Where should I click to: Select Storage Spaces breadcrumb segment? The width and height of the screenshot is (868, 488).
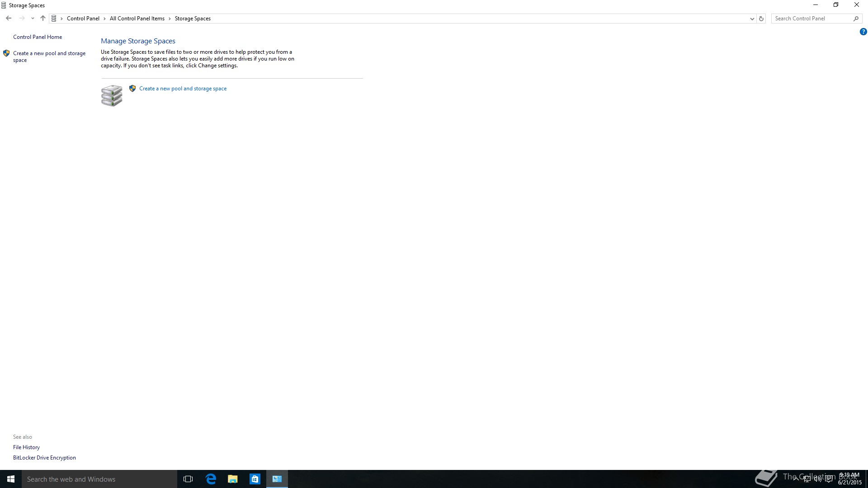(193, 19)
